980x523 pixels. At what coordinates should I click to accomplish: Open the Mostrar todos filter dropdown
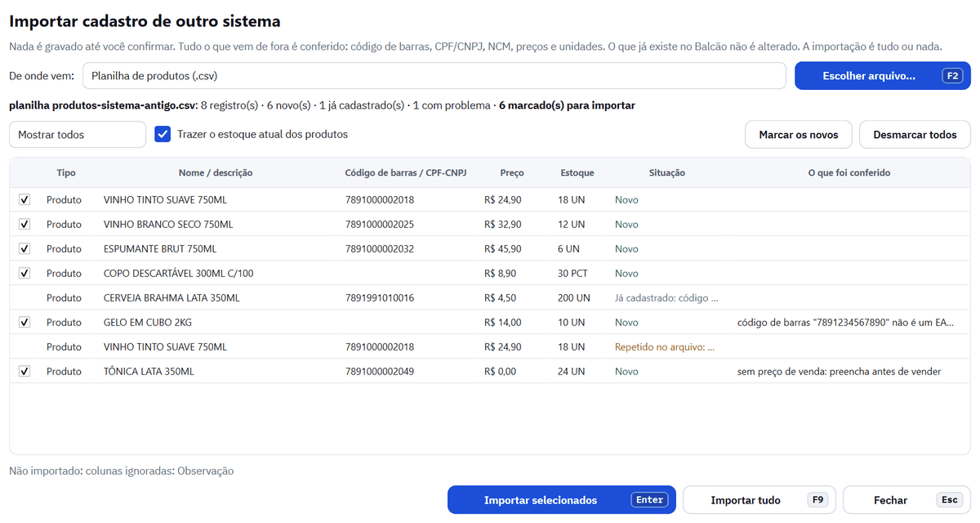click(78, 134)
